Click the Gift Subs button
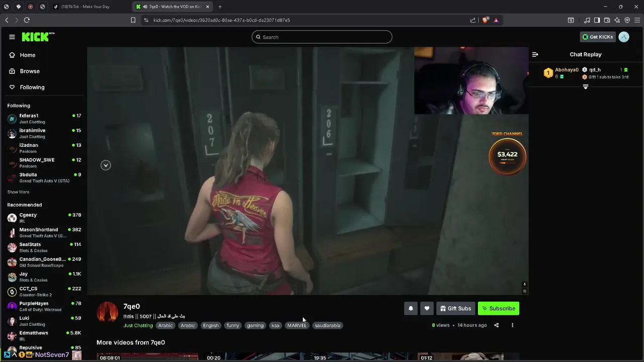The height and width of the screenshot is (362, 644). click(x=455, y=308)
